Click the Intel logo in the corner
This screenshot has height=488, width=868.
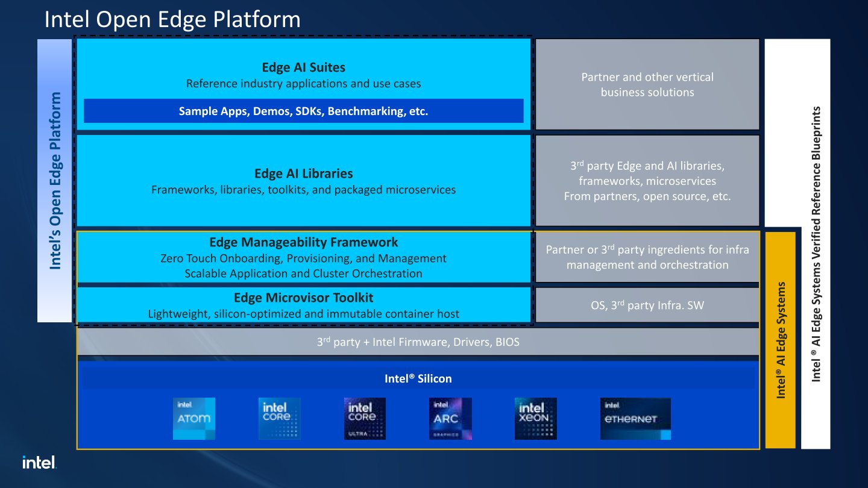click(x=39, y=462)
